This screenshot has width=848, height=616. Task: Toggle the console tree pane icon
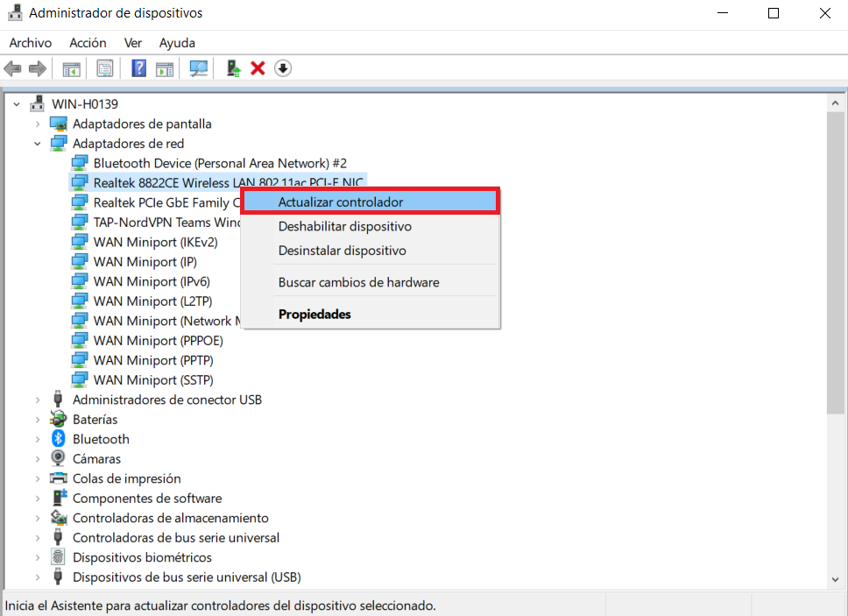[x=71, y=68]
